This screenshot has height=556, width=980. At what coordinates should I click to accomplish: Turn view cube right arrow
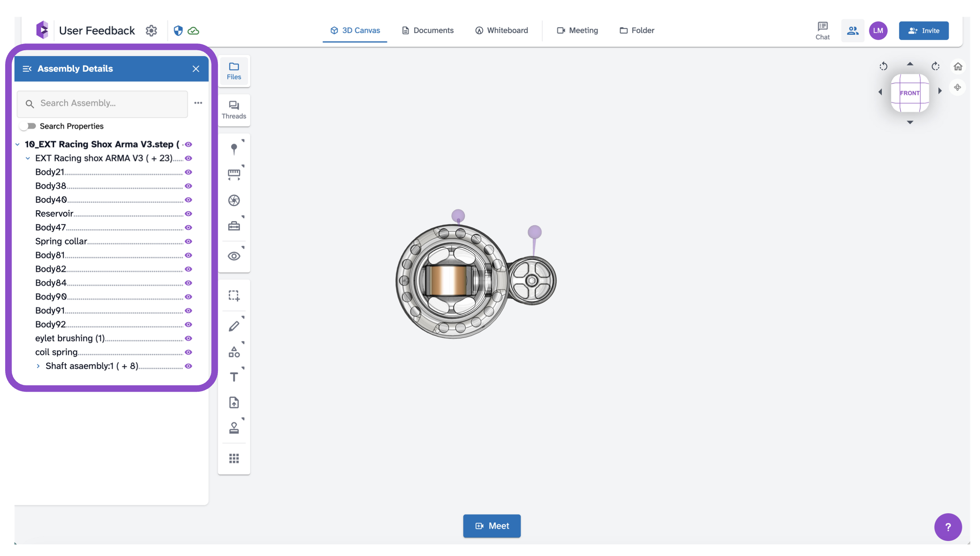(x=940, y=91)
